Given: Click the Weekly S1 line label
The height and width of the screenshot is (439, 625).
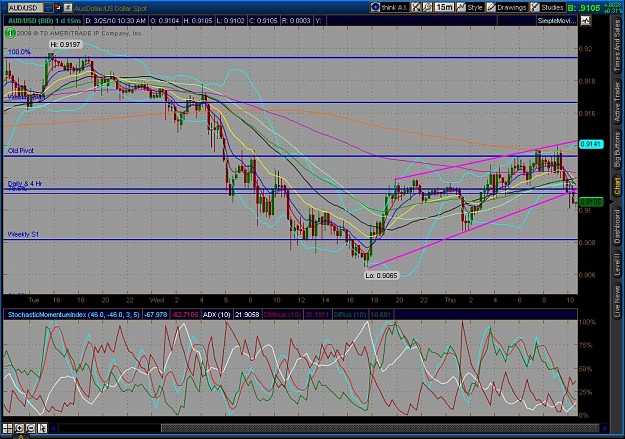Looking at the screenshot, I should click(23, 234).
